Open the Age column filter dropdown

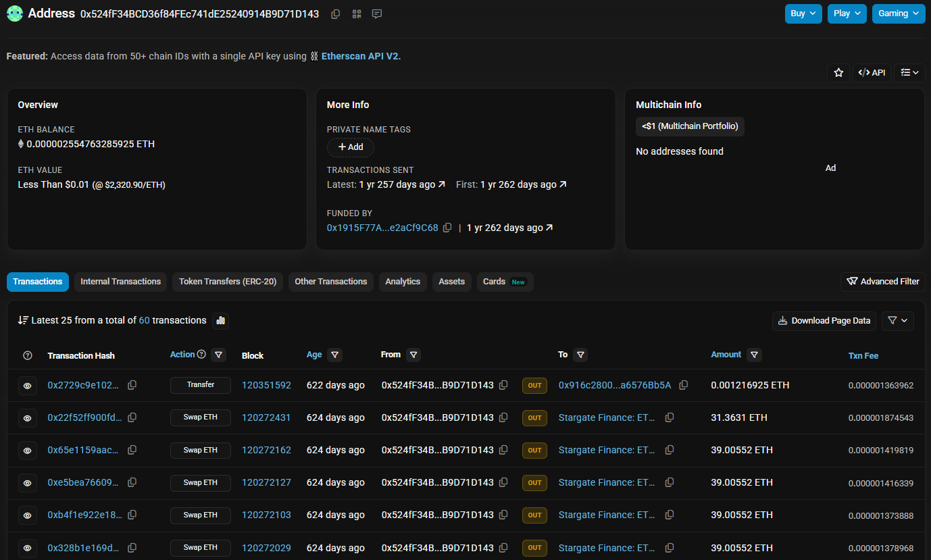click(336, 355)
